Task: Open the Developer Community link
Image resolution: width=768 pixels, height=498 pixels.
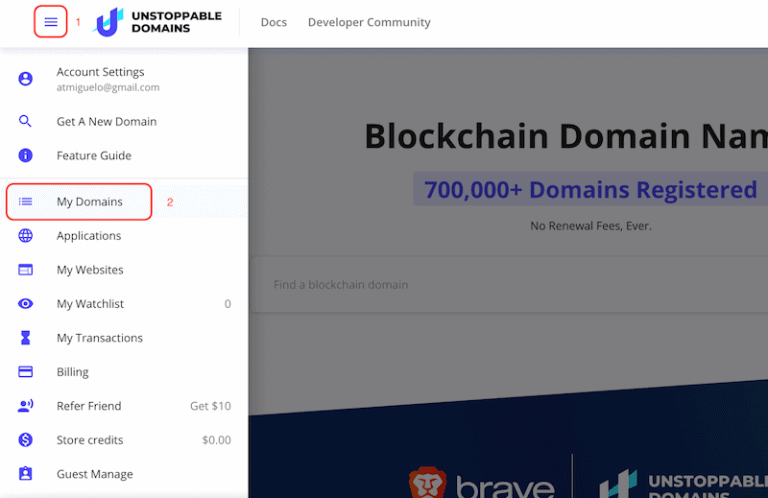Action: [x=369, y=23]
